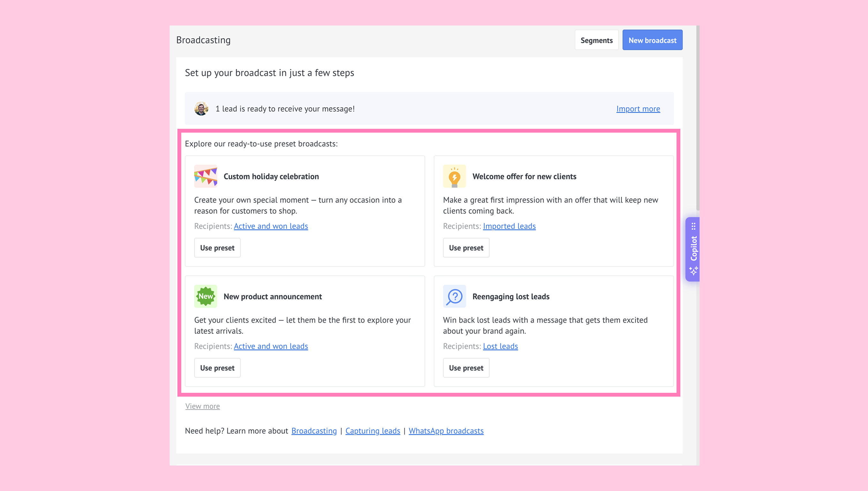Click 'Set up your broadcast in just a few steps'
This screenshot has width=868, height=491.
(269, 72)
